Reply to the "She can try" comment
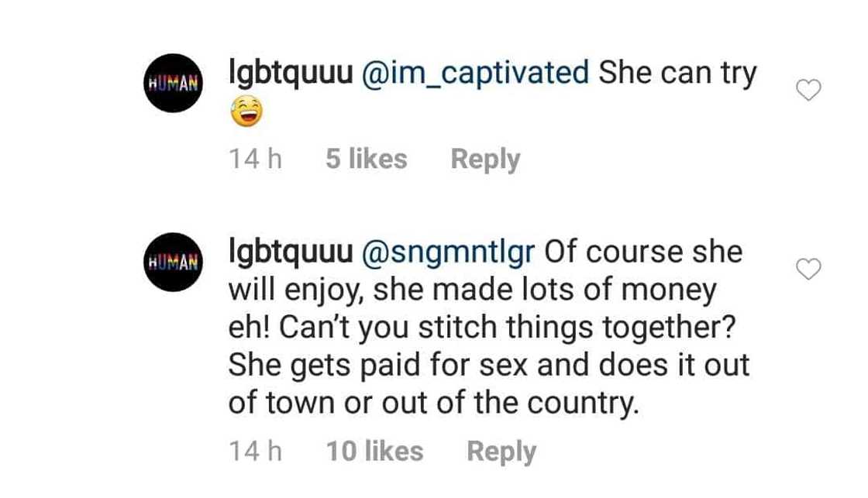 click(485, 160)
